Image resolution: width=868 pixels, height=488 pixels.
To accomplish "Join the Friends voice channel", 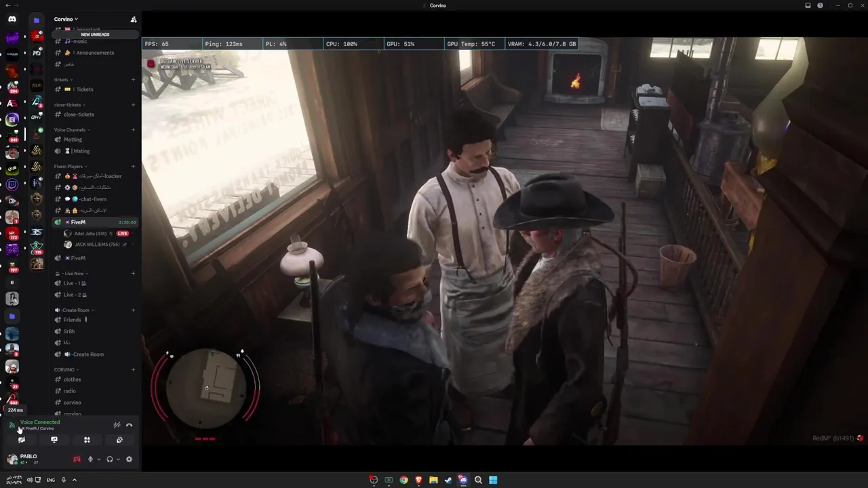I will 95,320.
